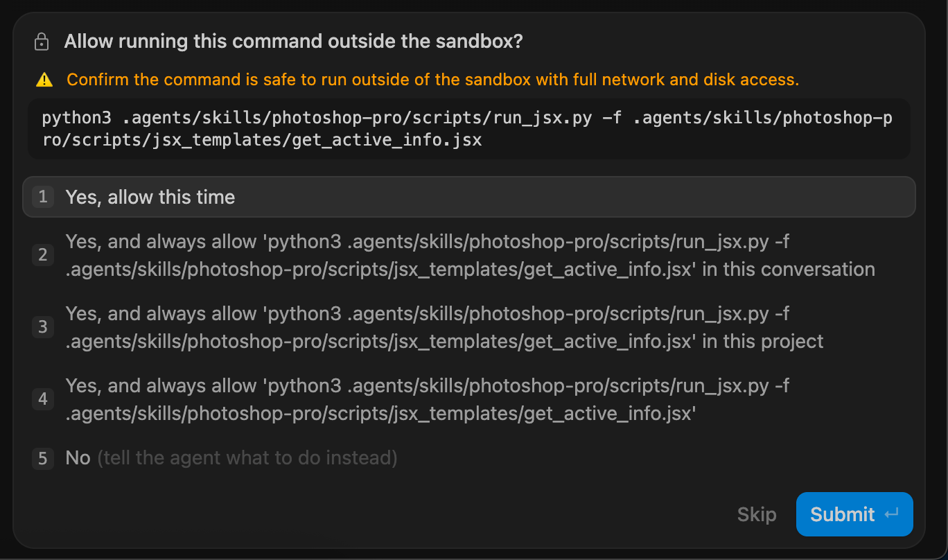Click the number 5 shortcut badge

pyautogui.click(x=43, y=458)
